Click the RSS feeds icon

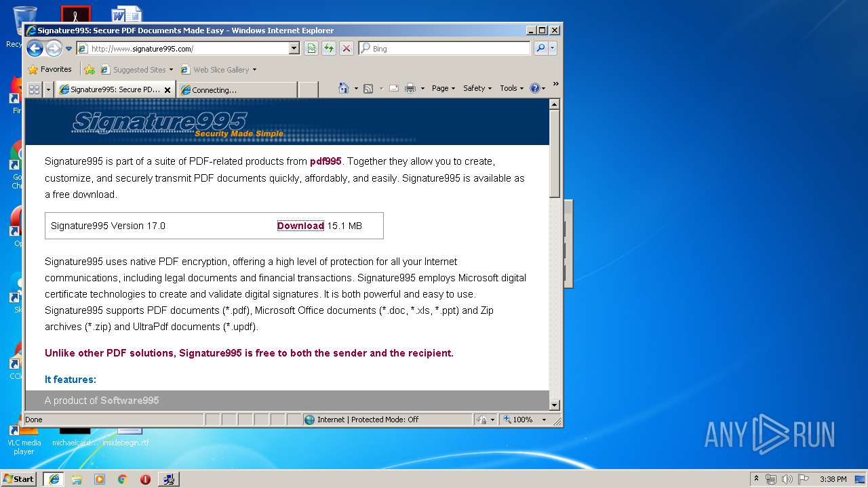point(368,88)
